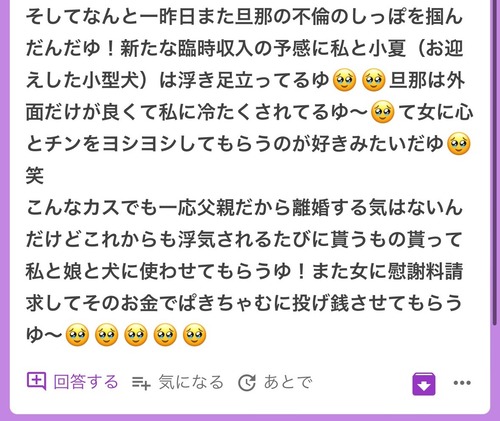Mark the message as 気になる
500x421 pixels.
[191, 382]
